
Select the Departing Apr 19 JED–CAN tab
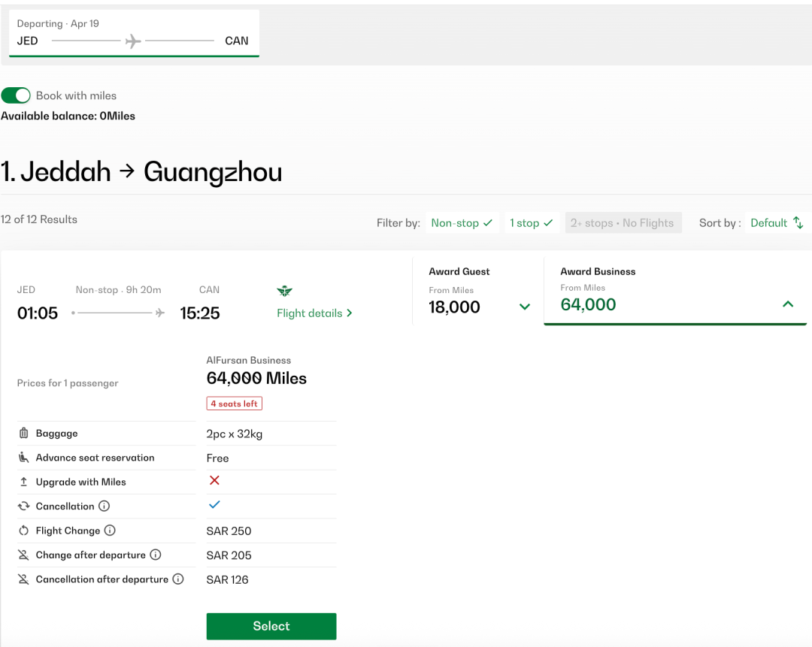[134, 33]
